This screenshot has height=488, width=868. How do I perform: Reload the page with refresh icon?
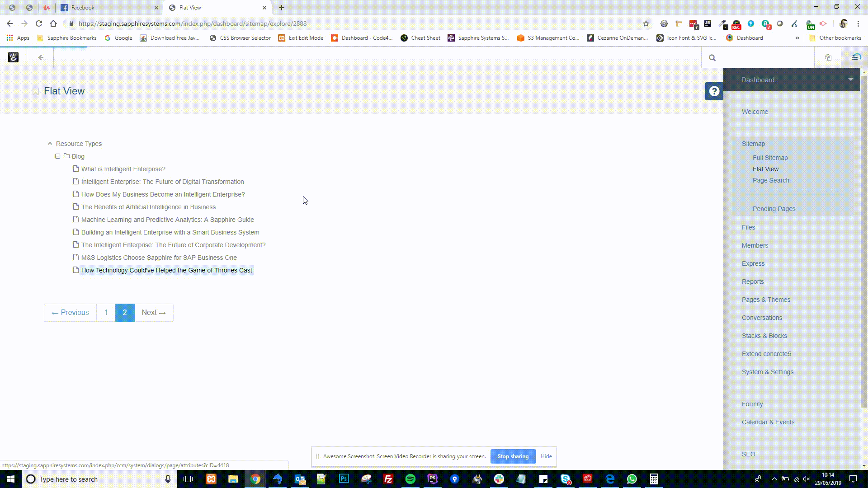(39, 23)
